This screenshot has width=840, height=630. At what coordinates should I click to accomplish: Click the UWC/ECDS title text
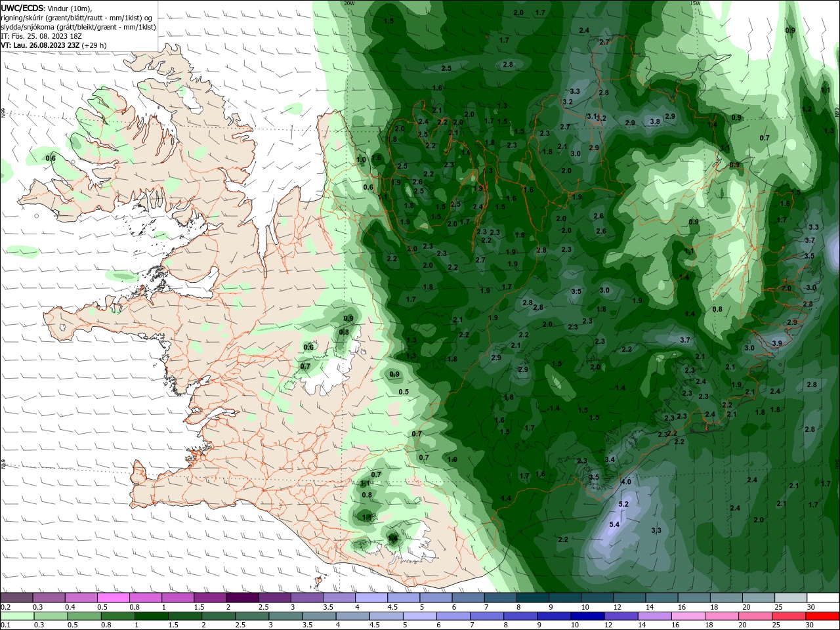(22, 8)
